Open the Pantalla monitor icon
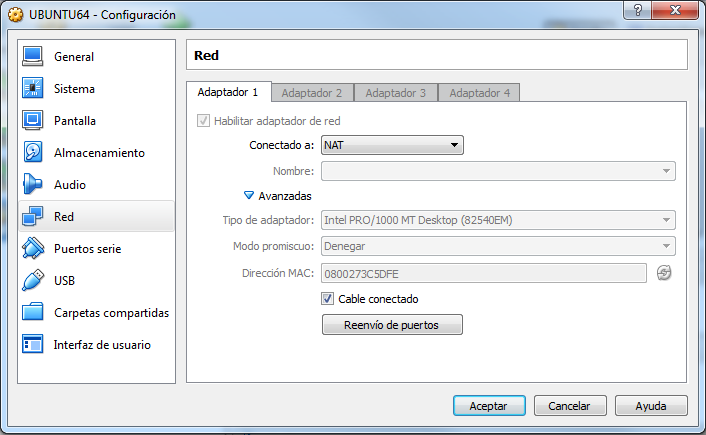Image resolution: width=706 pixels, height=435 pixels. (32, 121)
